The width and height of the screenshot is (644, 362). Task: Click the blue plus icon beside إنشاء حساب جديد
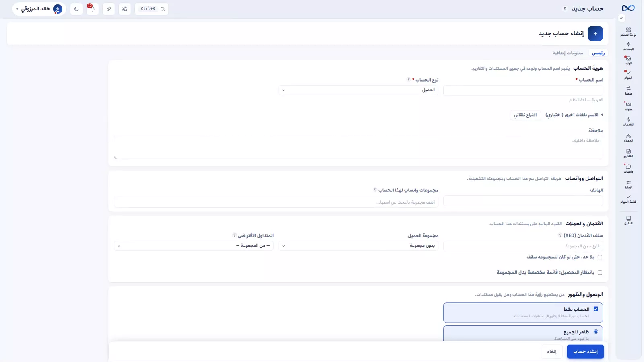coord(595,33)
